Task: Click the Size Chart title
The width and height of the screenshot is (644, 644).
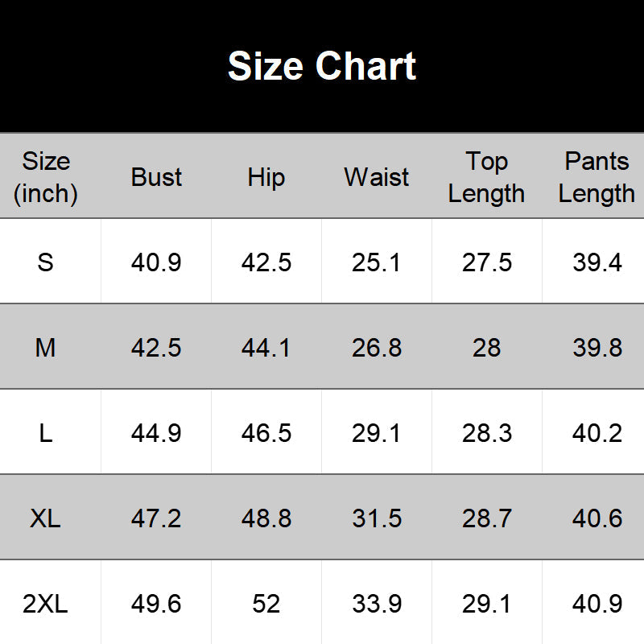Action: click(322, 66)
